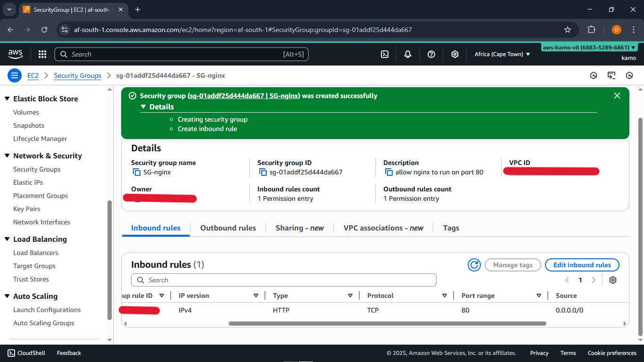Open the Tags tab
This screenshot has width=644, height=362.
click(451, 228)
